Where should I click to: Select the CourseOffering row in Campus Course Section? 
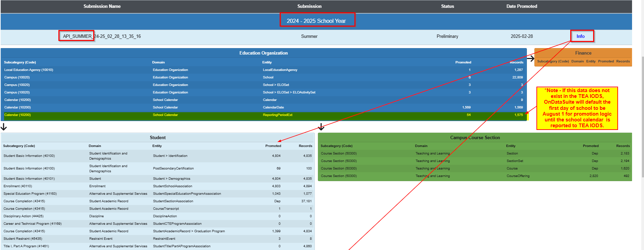click(475, 176)
